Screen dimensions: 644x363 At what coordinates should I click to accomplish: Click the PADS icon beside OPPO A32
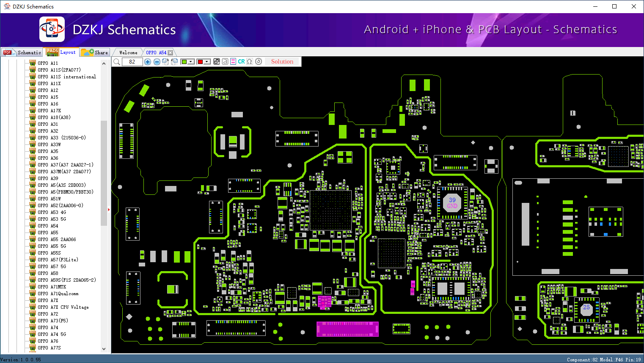point(33,131)
